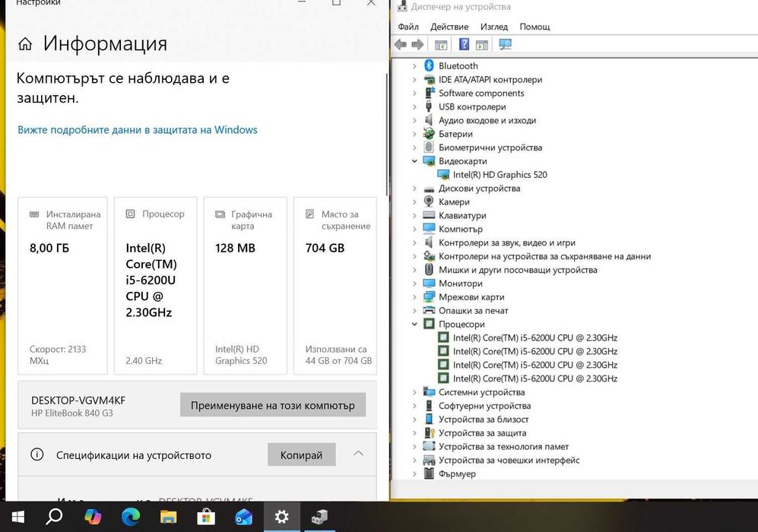Select the last Intel Core i5-6200U processor entry
This screenshot has width=758, height=532.
coord(535,378)
